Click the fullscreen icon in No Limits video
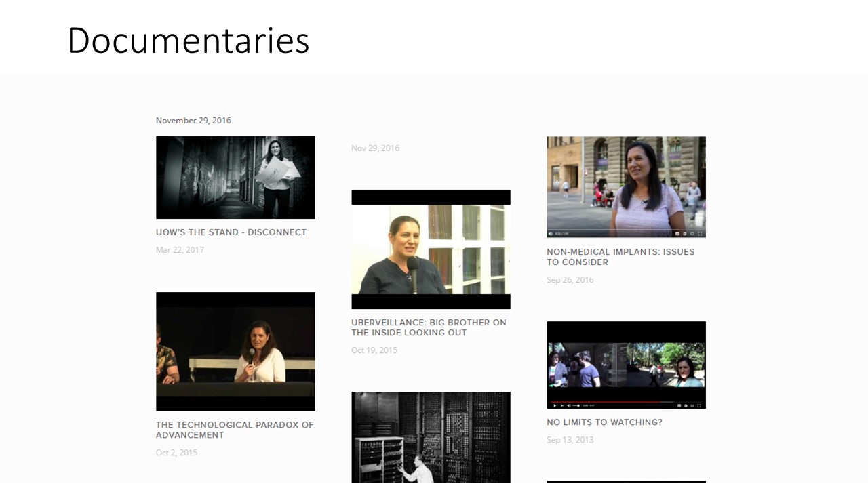Viewport: 868px width, 488px height. pos(698,405)
